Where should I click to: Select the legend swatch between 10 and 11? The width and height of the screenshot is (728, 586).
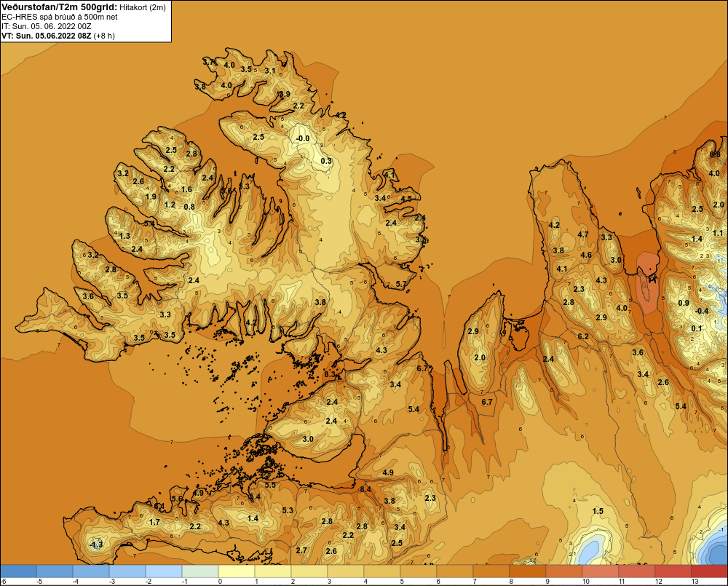[601, 571]
